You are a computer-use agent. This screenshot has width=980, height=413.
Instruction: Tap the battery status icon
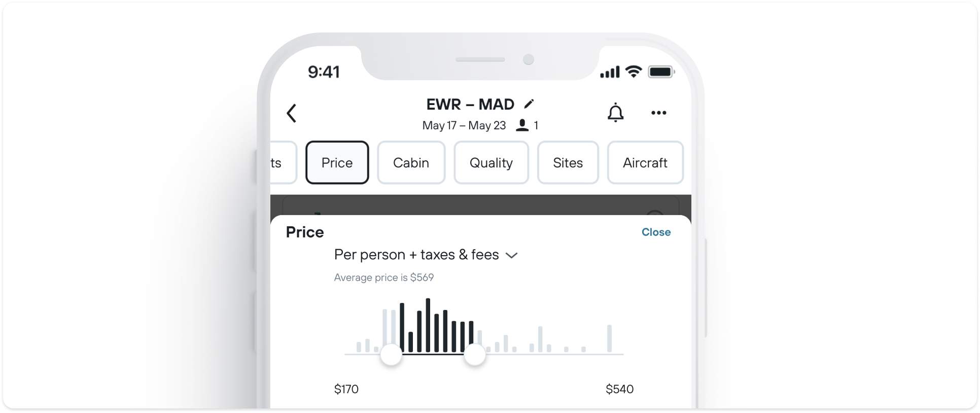pyautogui.click(x=661, y=72)
